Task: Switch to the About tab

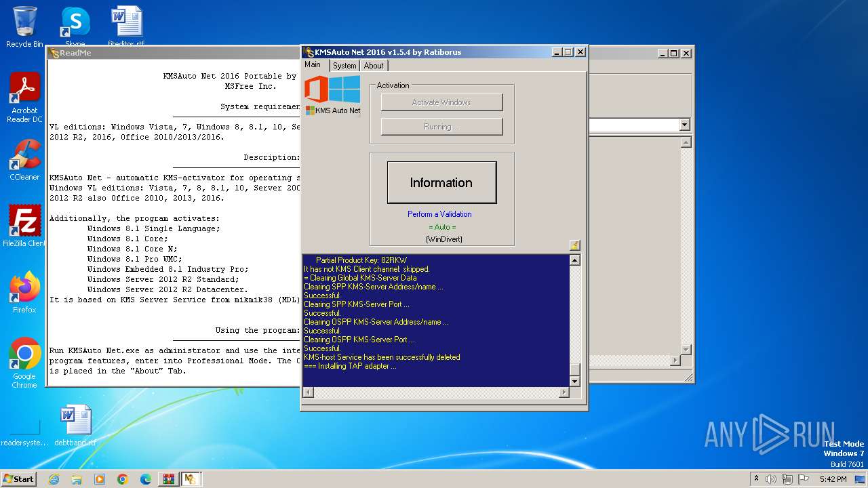Action: coord(374,66)
